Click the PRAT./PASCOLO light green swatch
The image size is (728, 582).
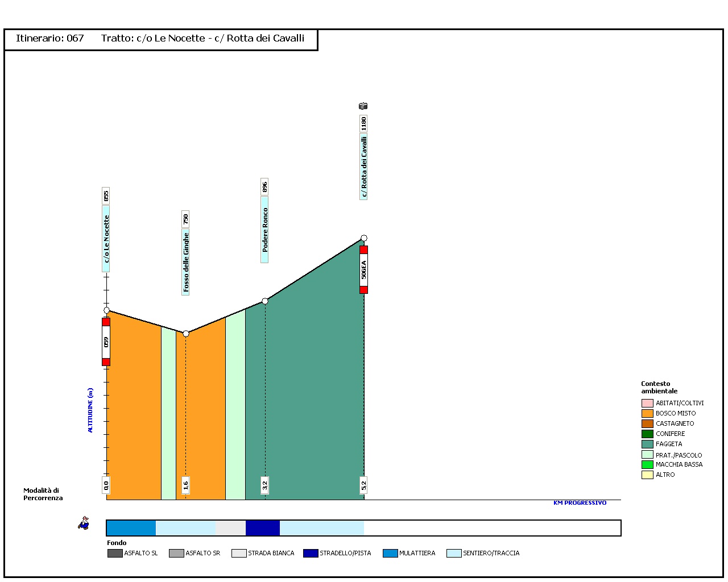(x=647, y=455)
